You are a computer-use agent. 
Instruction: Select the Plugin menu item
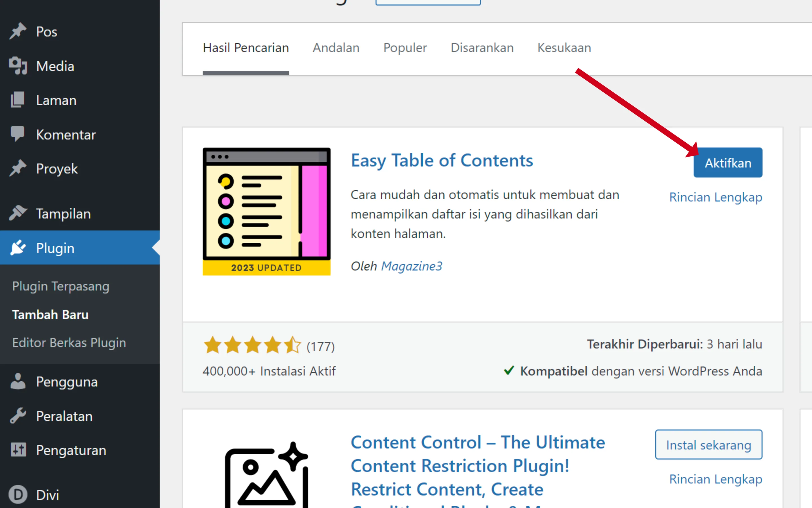click(80, 248)
